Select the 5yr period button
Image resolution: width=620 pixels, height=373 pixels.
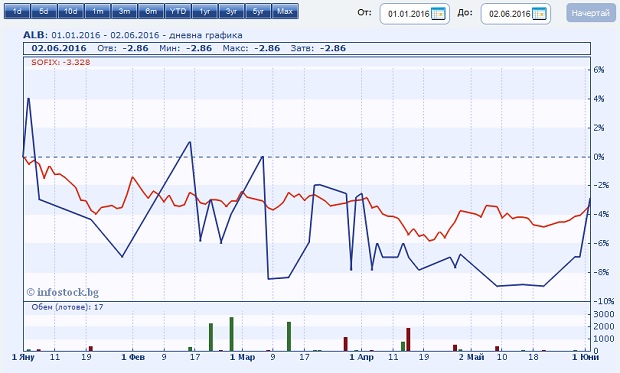258,11
